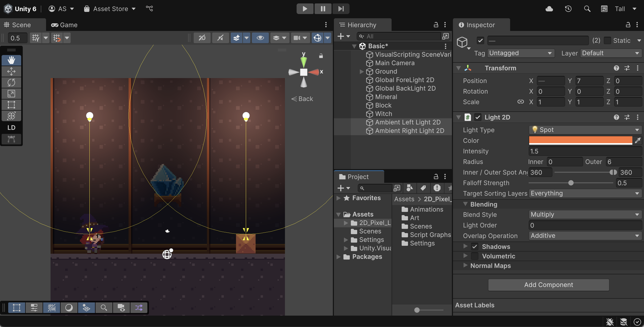Toggle the Light 2D component checkbox
This screenshot has height=327, width=644.
tap(478, 117)
